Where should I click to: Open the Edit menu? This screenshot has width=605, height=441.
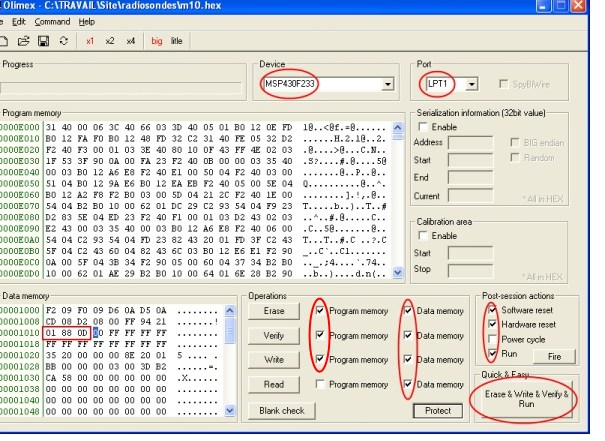(19, 22)
